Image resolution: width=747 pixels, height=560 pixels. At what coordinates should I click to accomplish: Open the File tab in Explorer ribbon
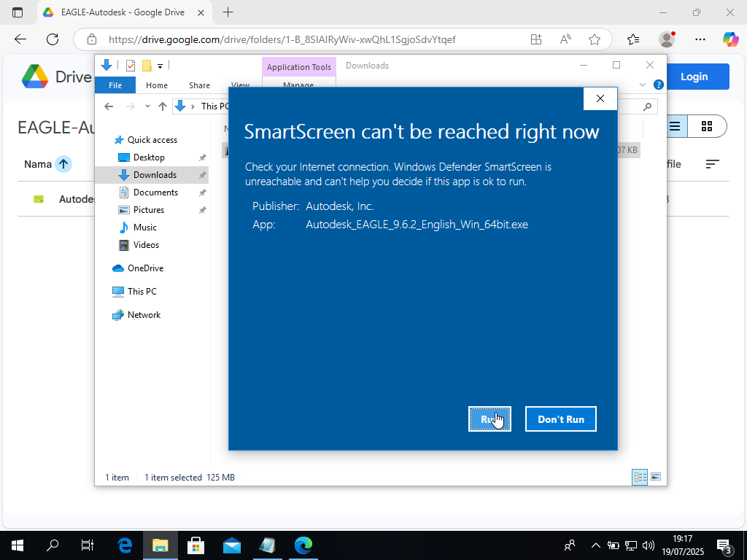pyautogui.click(x=115, y=85)
